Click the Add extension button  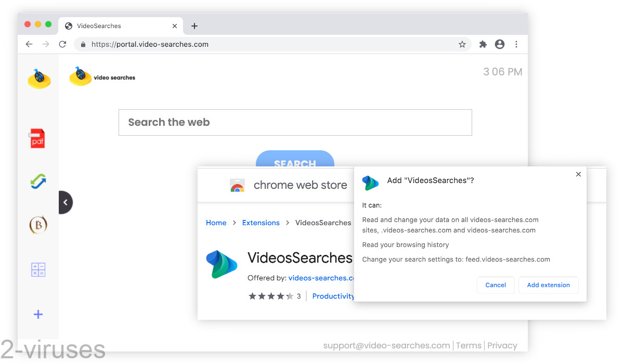pyautogui.click(x=548, y=285)
